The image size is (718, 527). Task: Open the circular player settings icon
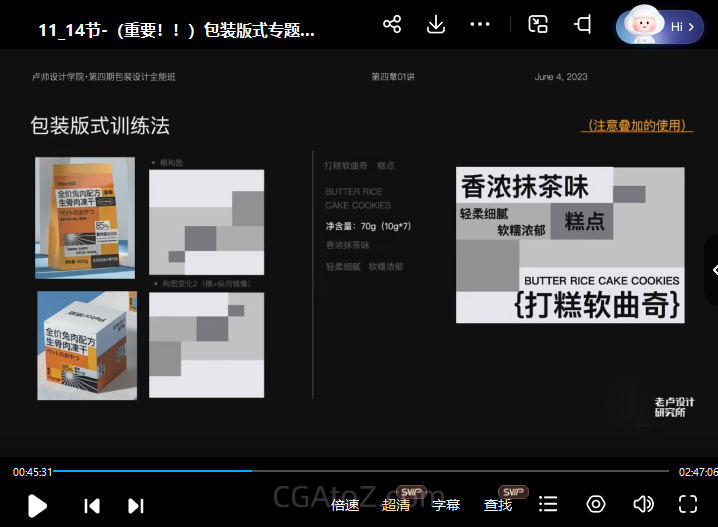[596, 504]
